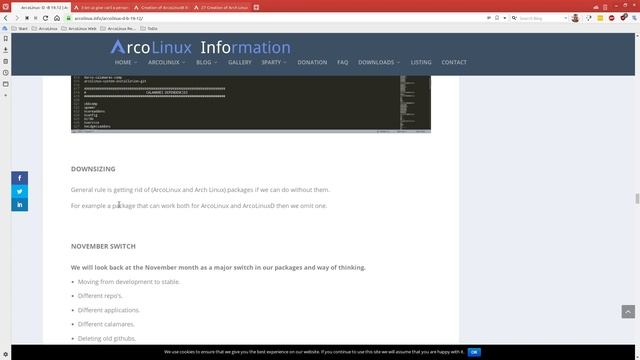
Task: Open the FAQ menu item
Action: [x=342, y=62]
